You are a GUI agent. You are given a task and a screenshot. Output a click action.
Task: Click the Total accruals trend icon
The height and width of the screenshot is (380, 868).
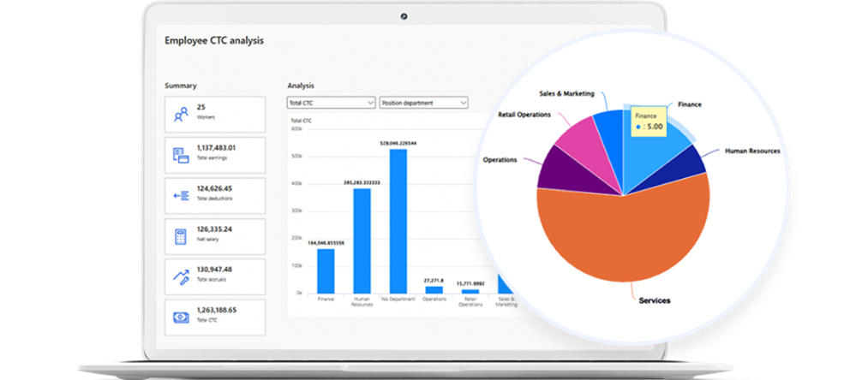tap(181, 276)
